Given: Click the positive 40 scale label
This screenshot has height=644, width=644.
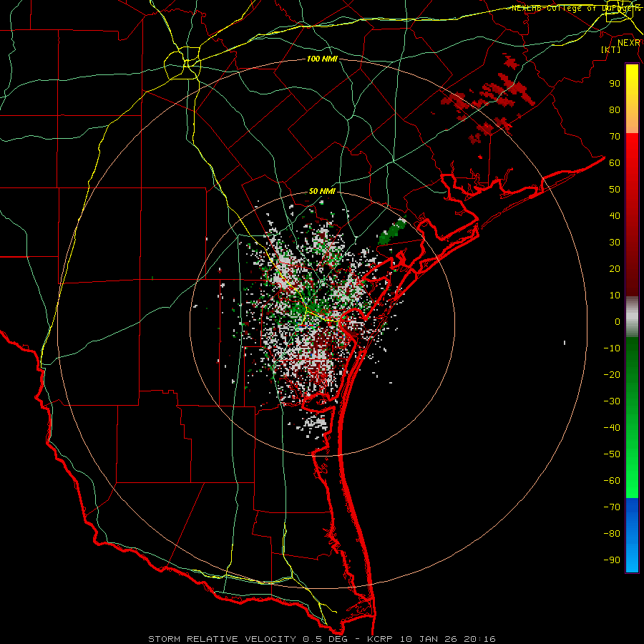Looking at the screenshot, I should [615, 215].
